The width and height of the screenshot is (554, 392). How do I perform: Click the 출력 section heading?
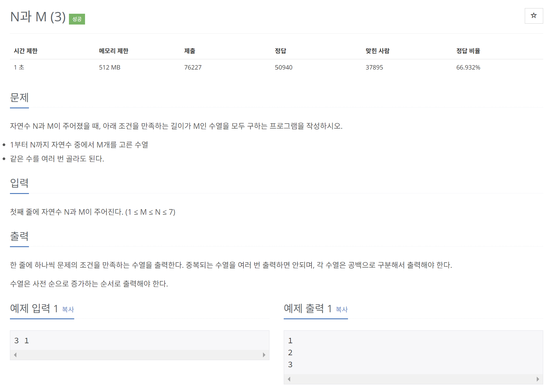[19, 236]
